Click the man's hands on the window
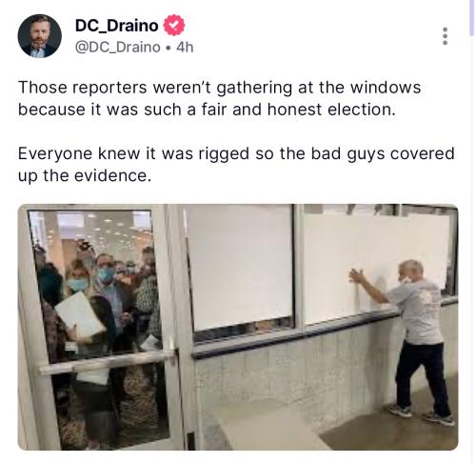 click(357, 275)
